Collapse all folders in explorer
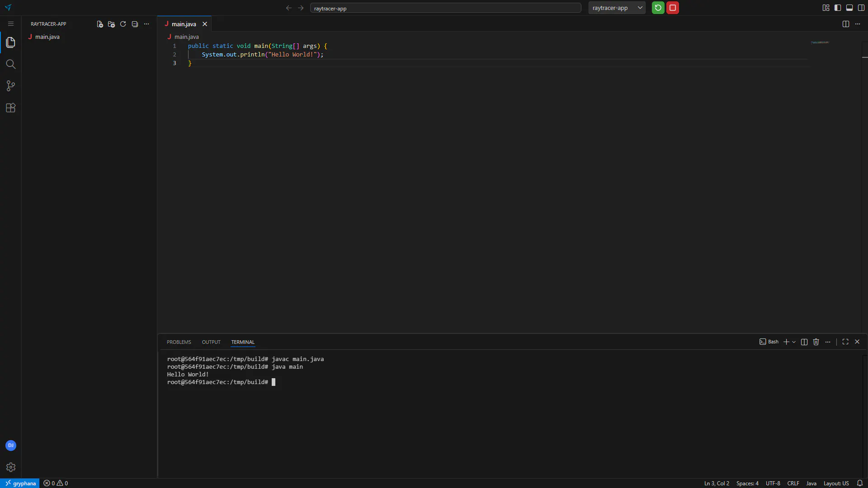Image resolution: width=868 pixels, height=488 pixels. click(135, 24)
